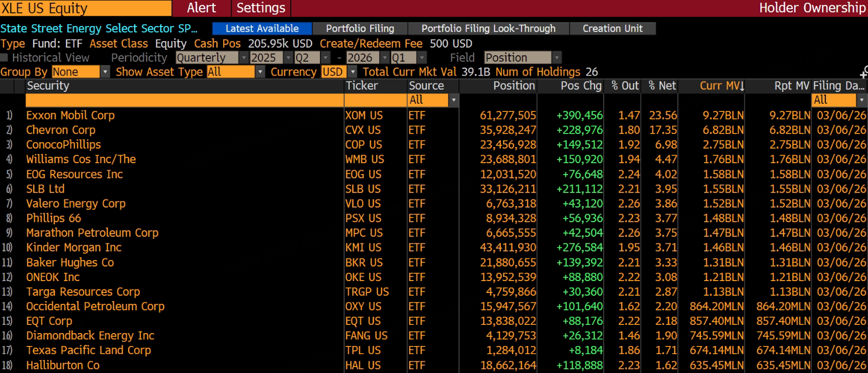Select Halliburton Co holding
Screen dimensions: 868x373
click(63, 365)
